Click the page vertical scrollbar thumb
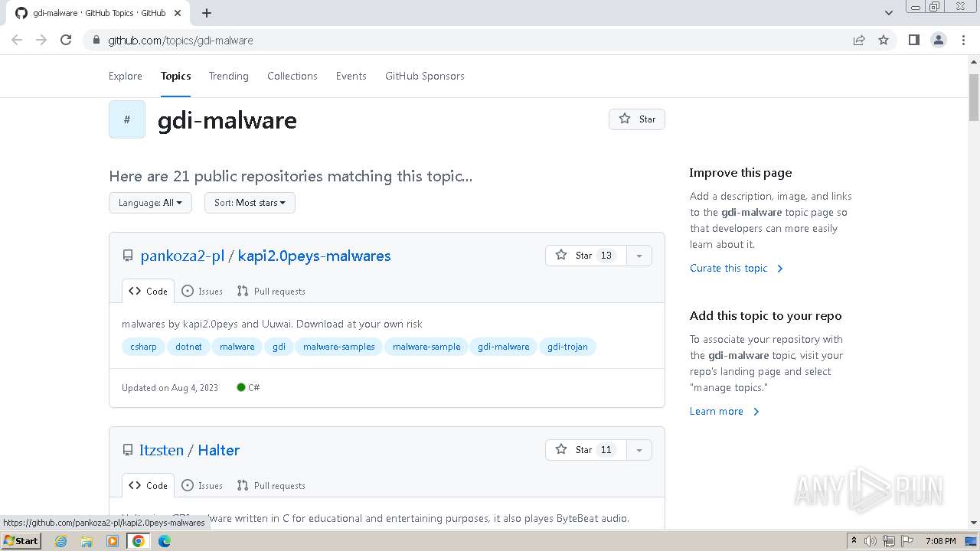Image resolution: width=980 pixels, height=551 pixels. 974,97
